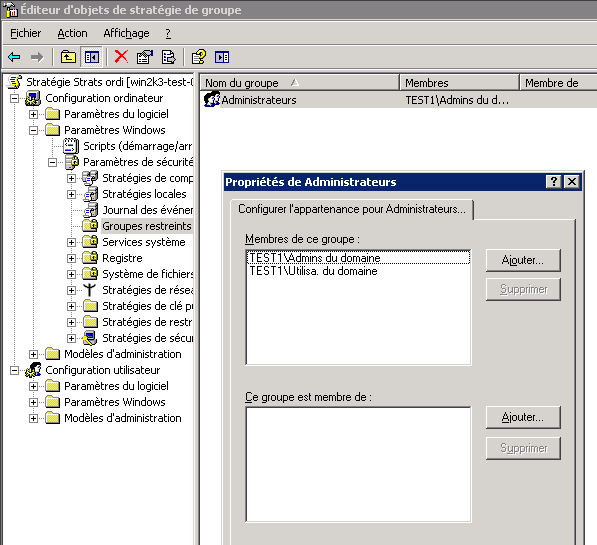Click the Export list toolbar icon

[x=168, y=57]
